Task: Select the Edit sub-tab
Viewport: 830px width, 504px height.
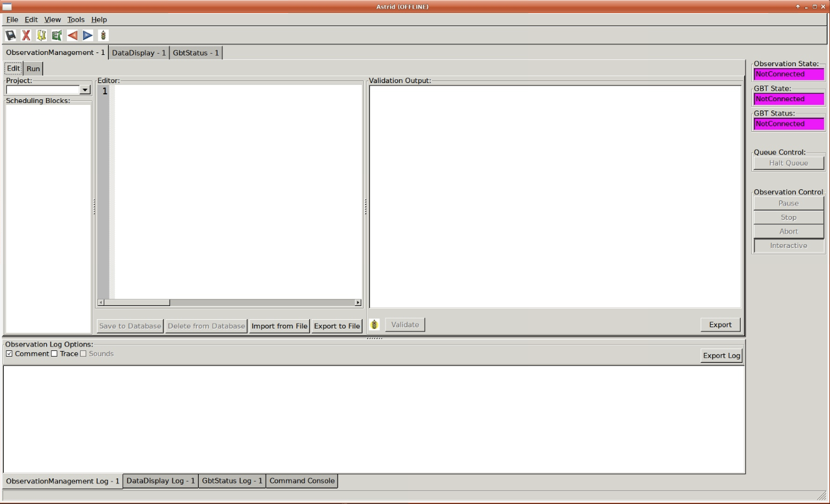Action: (14, 68)
